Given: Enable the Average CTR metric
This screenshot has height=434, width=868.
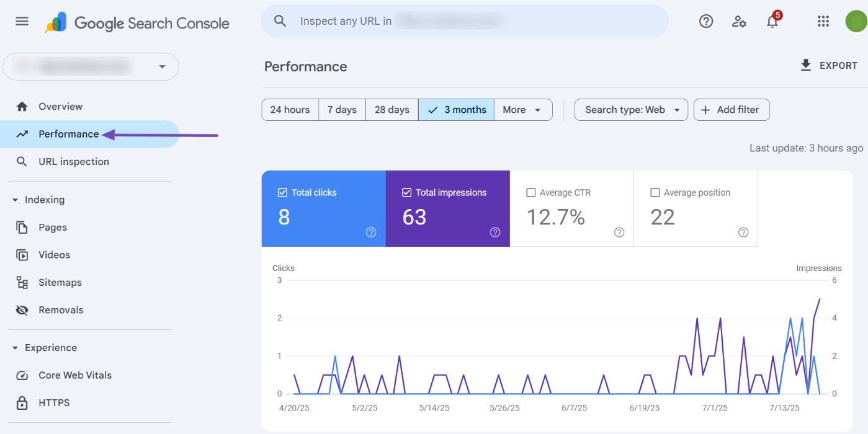Looking at the screenshot, I should tap(531, 192).
